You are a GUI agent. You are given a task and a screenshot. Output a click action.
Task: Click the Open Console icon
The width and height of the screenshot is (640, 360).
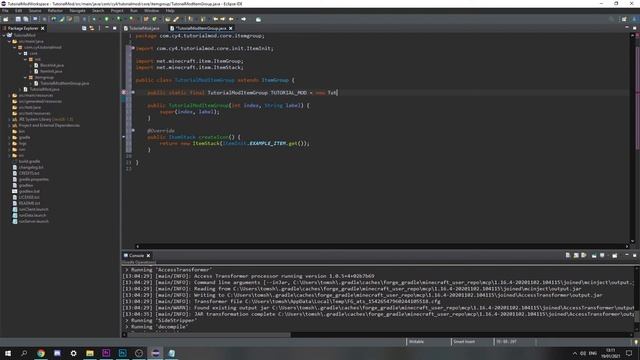615,256
